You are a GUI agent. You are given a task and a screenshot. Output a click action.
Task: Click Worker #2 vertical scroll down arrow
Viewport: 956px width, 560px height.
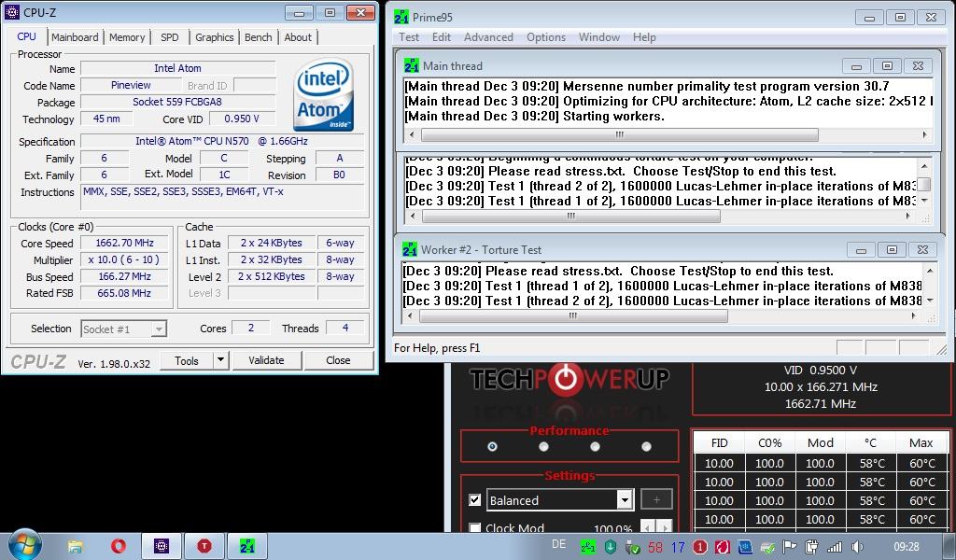930,301
